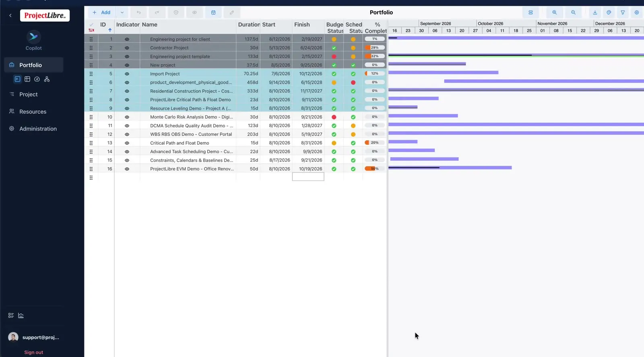Click the eye icon in toolbar
The width and height of the screenshot is (644, 357).
tap(194, 12)
